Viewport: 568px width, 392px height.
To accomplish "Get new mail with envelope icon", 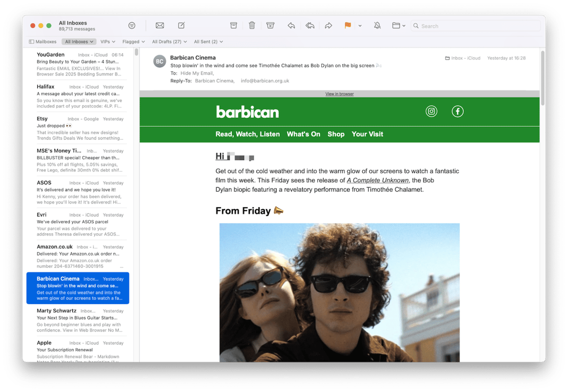I will pyautogui.click(x=160, y=26).
